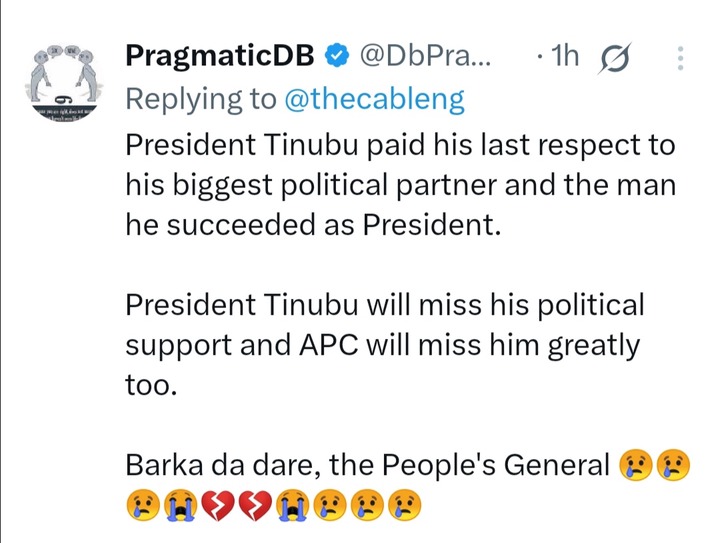Click the PragmaticDB display name
Image resolution: width=720 pixels, height=543 pixels.
220,56
